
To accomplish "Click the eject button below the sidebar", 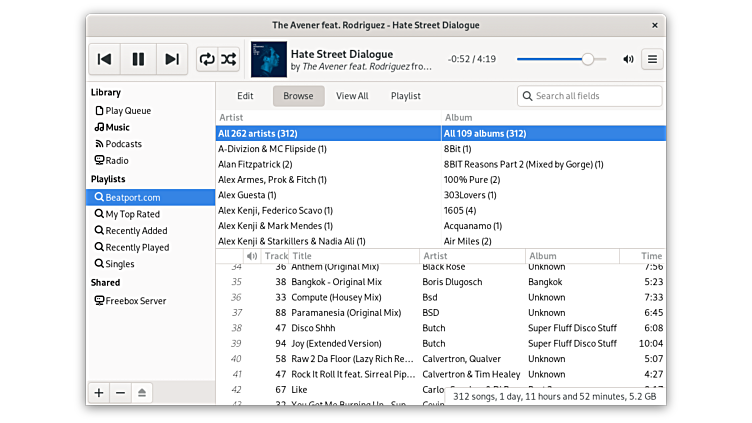I will [143, 393].
